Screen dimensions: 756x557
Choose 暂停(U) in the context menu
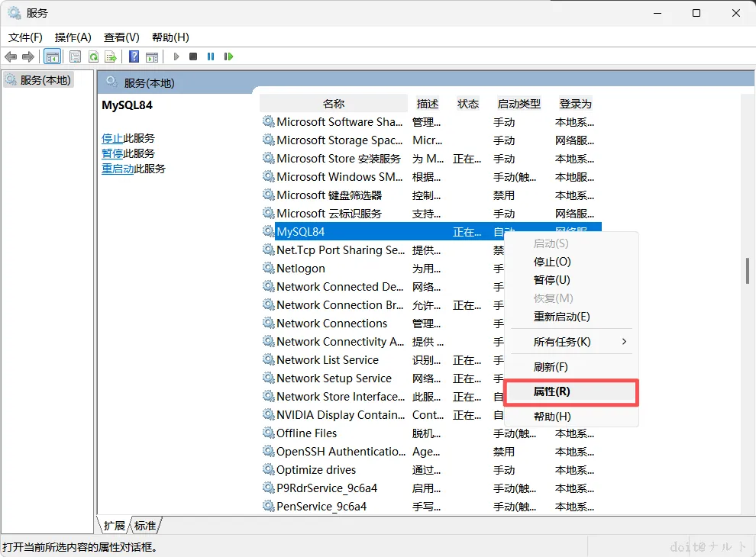tap(571, 280)
